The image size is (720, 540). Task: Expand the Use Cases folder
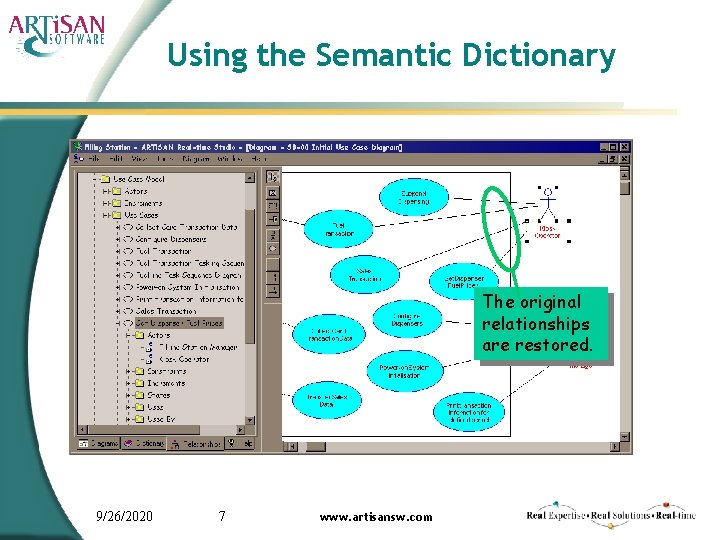click(106, 215)
